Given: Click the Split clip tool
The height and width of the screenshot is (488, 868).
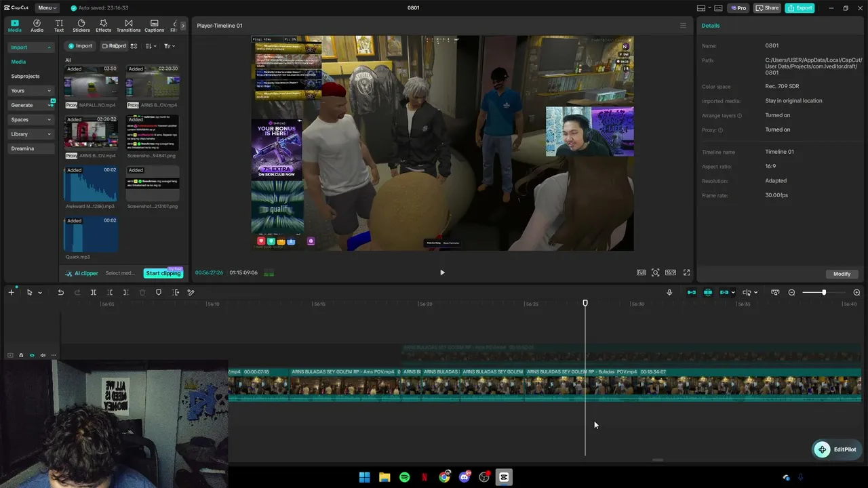Looking at the screenshot, I should click(94, 292).
